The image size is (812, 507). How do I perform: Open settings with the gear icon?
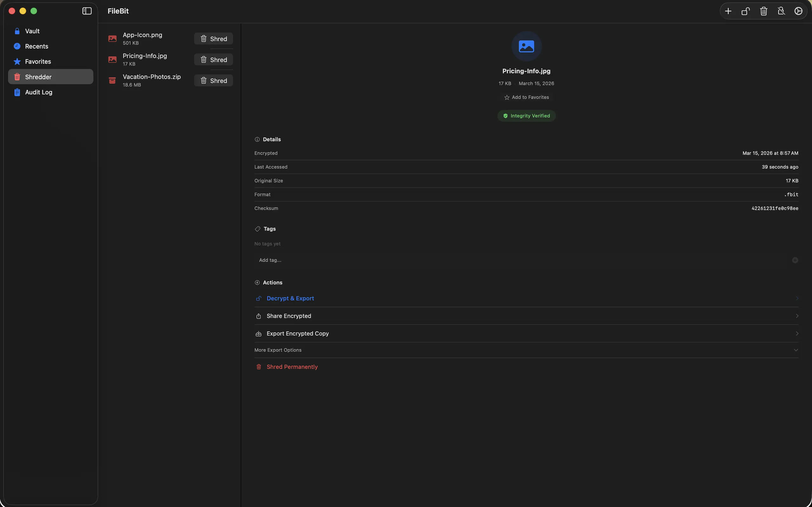798,11
